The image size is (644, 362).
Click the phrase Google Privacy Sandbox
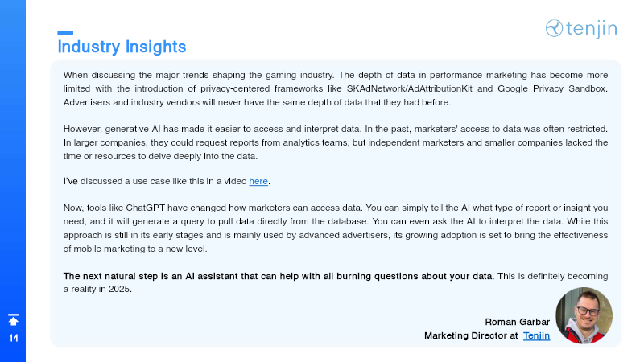pyautogui.click(x=552, y=88)
